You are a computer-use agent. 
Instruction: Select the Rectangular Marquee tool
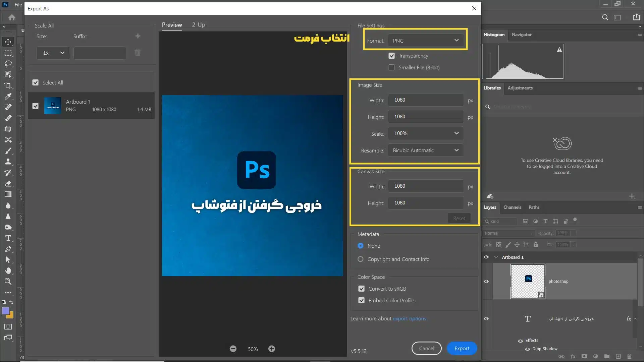point(8,53)
